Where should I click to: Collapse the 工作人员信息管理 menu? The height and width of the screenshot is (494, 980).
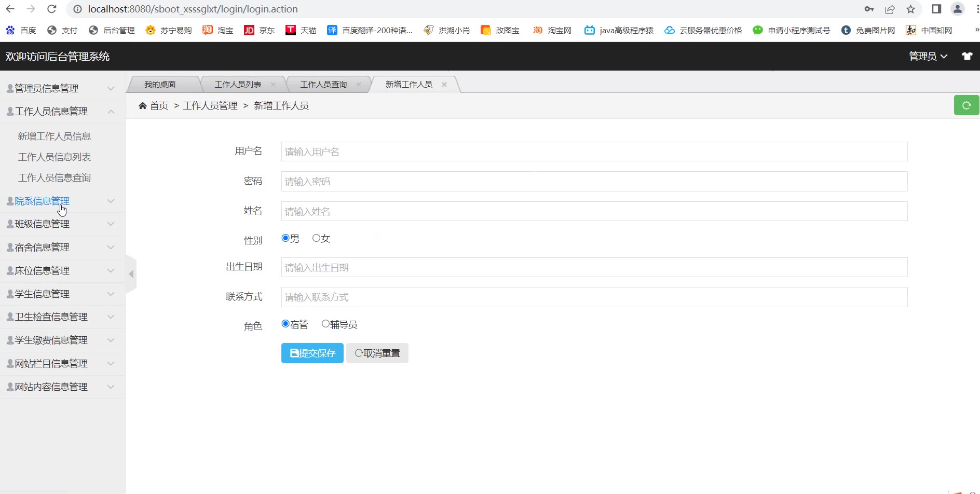point(62,112)
